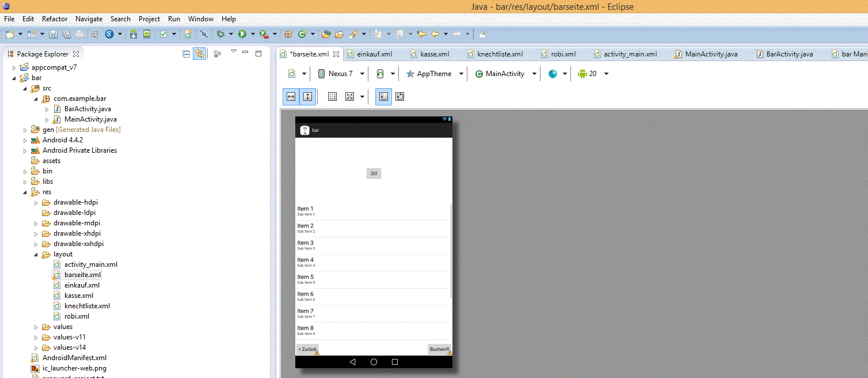Switch to the kasse.xml tab

(x=434, y=54)
